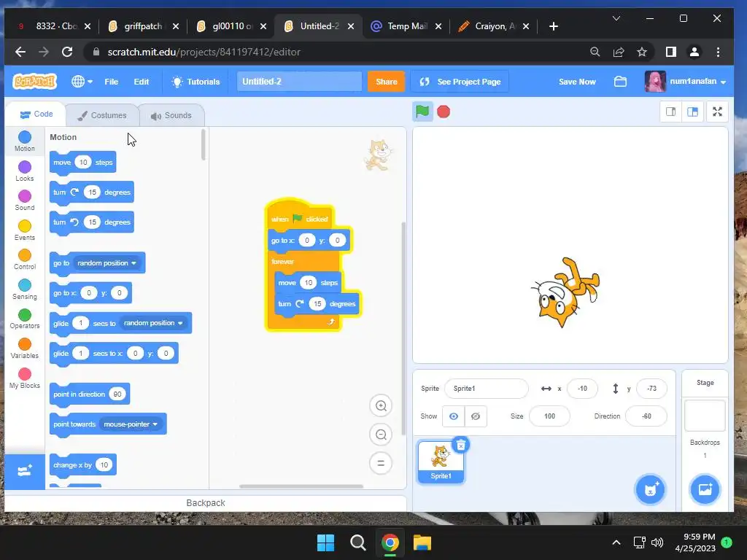Image resolution: width=747 pixels, height=560 pixels.
Task: Click the block palette vertical scrollbar
Action: [204, 145]
